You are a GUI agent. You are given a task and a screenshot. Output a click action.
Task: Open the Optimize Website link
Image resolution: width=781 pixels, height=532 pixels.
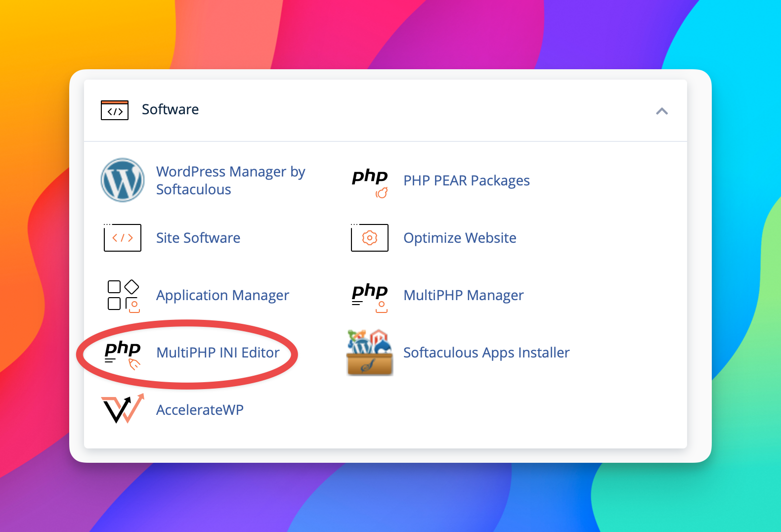[x=460, y=238]
